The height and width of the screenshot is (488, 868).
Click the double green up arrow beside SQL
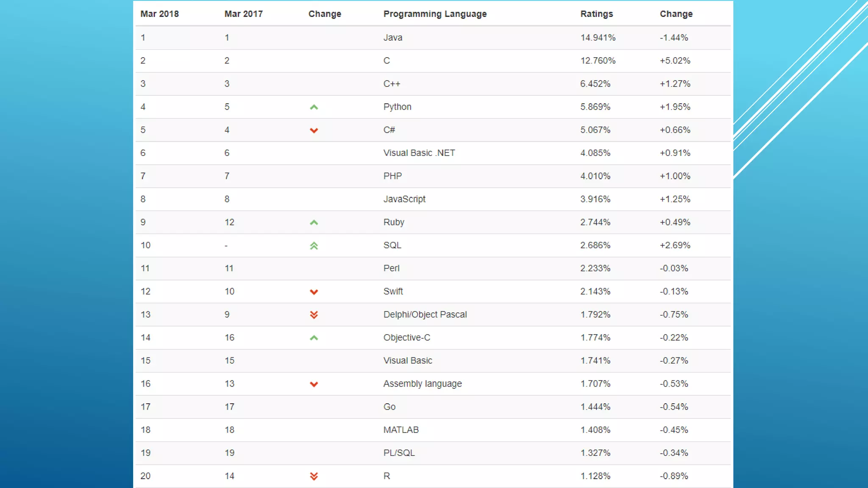click(x=314, y=246)
